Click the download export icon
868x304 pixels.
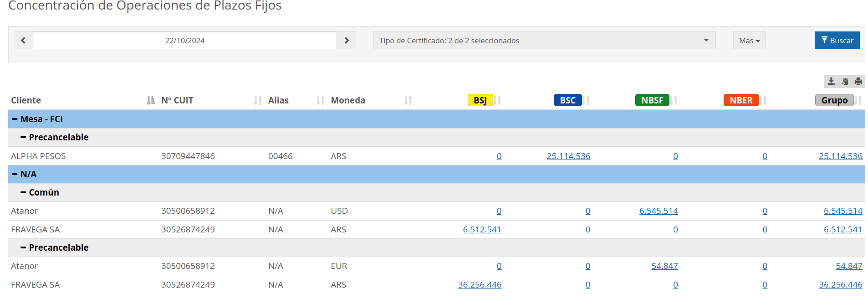831,81
